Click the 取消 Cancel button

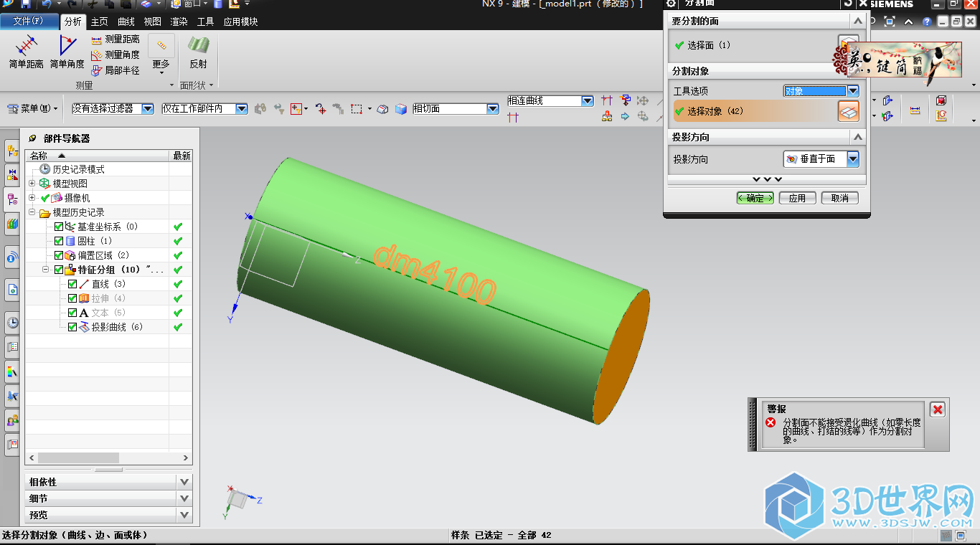tap(839, 198)
